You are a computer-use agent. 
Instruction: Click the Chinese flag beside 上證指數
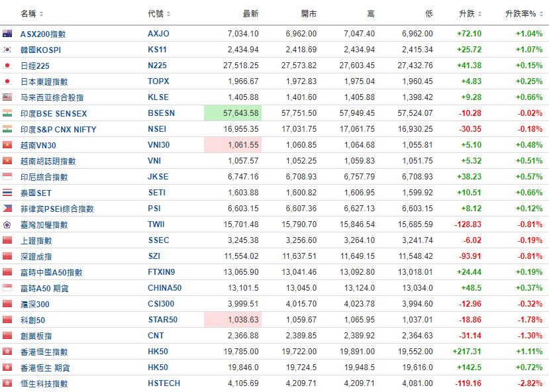coord(7,240)
